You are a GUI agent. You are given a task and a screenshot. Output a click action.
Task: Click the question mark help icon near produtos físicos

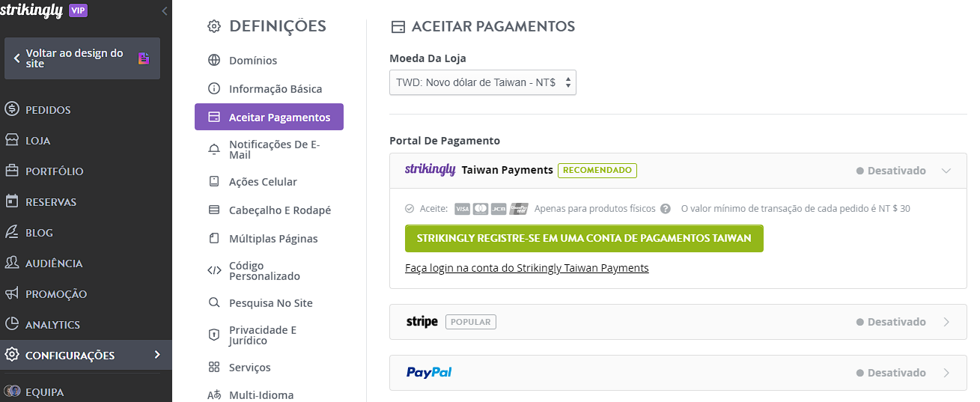tap(666, 209)
